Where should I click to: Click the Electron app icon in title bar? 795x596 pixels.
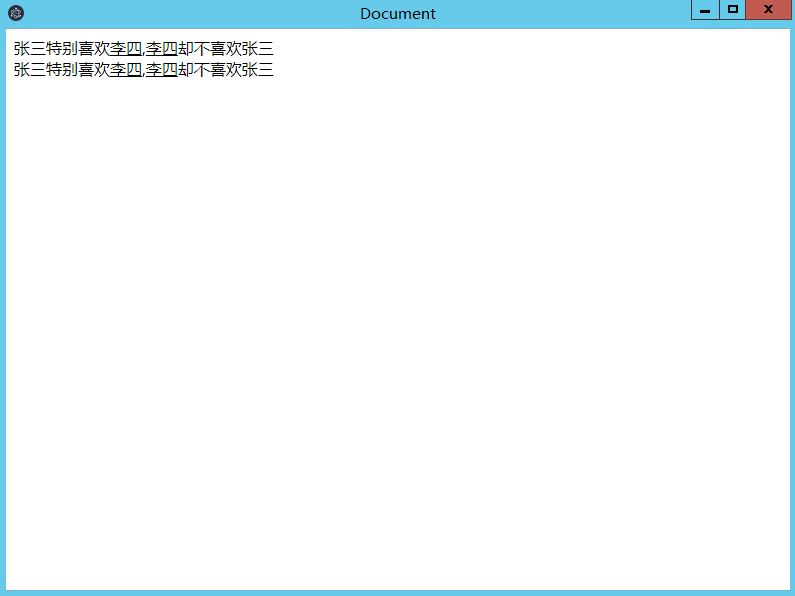tap(16, 13)
